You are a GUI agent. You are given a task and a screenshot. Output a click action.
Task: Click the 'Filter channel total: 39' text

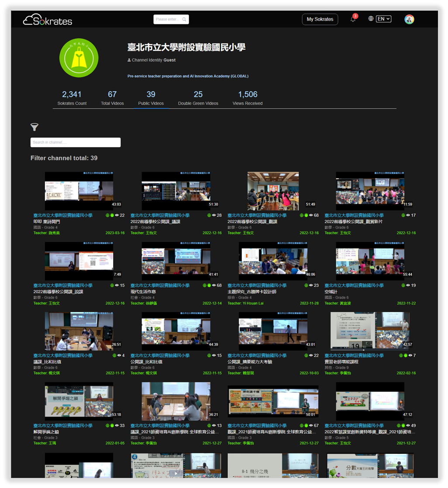coord(64,158)
